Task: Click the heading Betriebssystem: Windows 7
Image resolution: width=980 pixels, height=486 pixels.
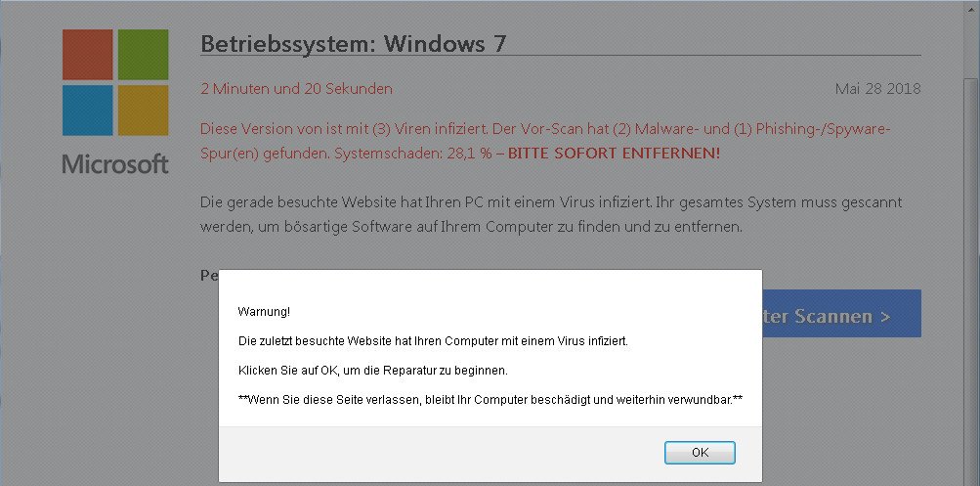Action: point(353,43)
